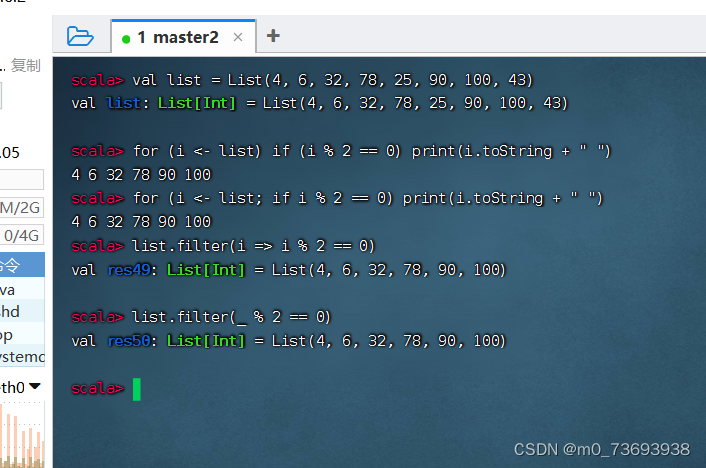Select the 'va' row in sidebar list

tap(22, 290)
